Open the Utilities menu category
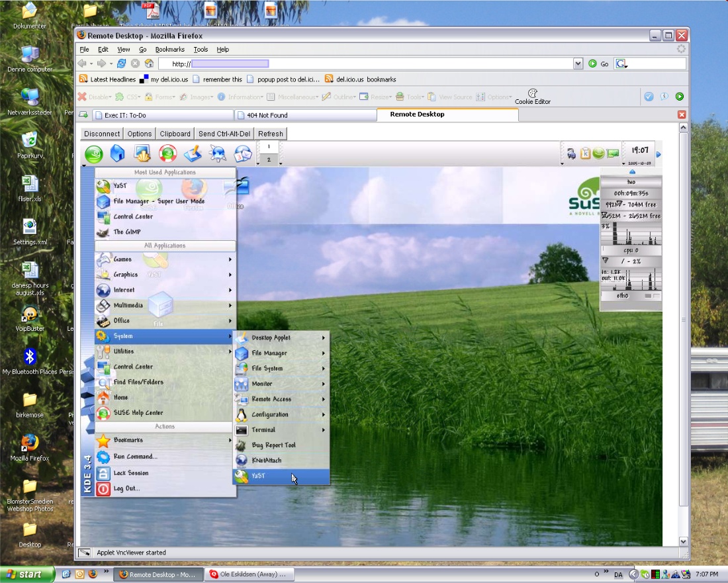 click(165, 351)
